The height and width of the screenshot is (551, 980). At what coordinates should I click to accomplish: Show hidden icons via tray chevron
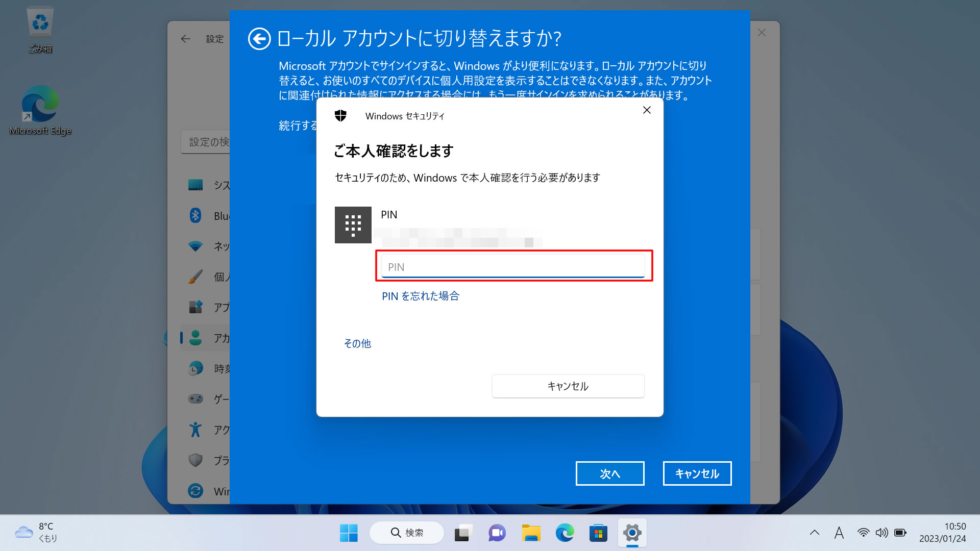(x=815, y=533)
